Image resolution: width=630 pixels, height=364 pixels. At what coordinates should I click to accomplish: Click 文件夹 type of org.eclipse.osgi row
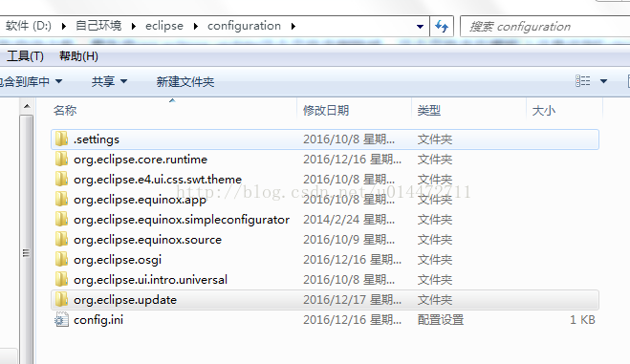point(435,260)
